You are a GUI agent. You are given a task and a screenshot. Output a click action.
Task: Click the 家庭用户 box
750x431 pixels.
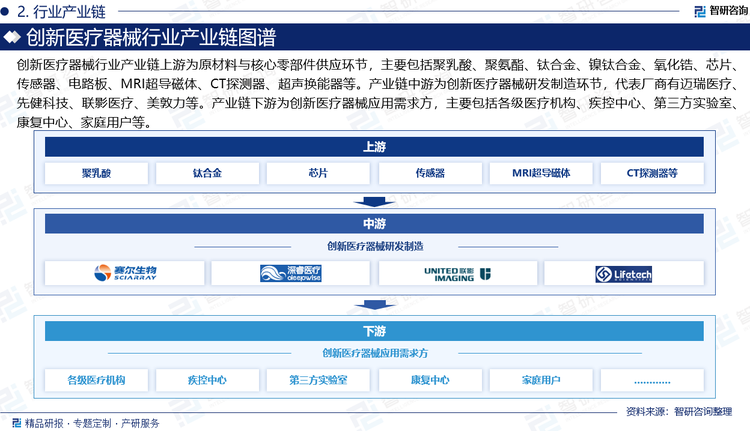(x=541, y=380)
